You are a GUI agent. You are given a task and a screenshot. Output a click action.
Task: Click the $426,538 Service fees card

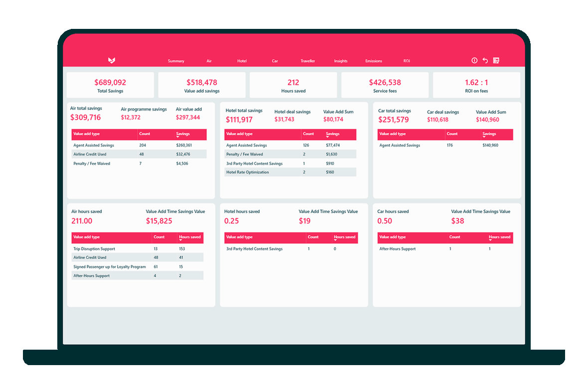(385, 86)
